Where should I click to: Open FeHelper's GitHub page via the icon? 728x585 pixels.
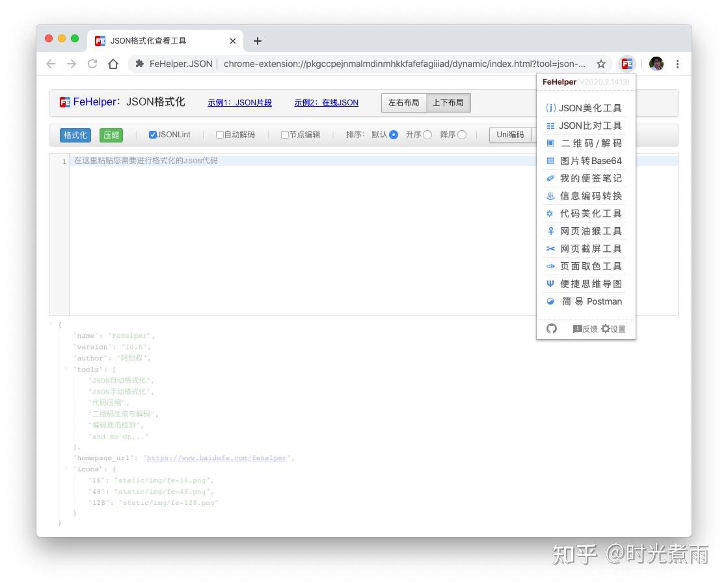pos(551,329)
